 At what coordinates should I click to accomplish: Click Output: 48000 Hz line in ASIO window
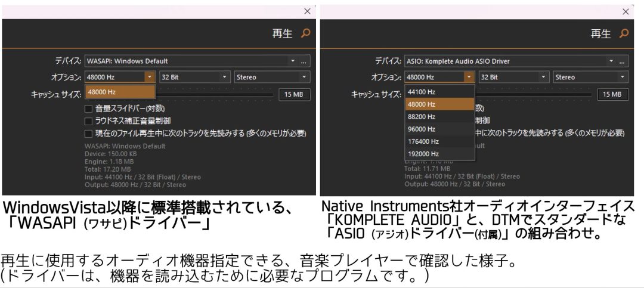pyautogui.click(x=454, y=184)
